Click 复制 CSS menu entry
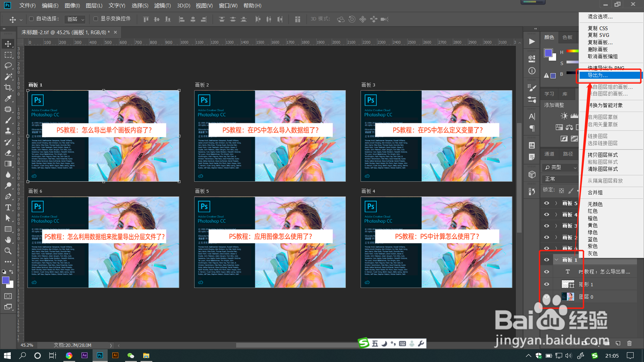This screenshot has height=362, width=644. tap(597, 28)
